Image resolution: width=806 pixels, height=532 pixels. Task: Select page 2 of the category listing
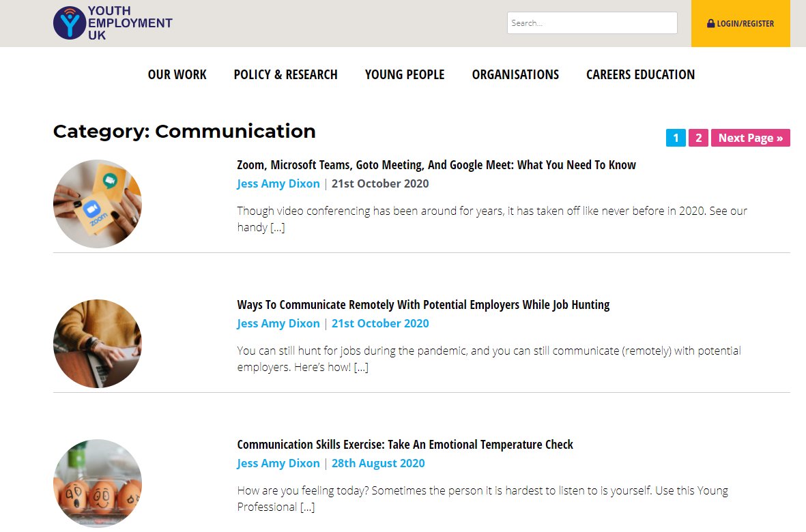coord(697,137)
